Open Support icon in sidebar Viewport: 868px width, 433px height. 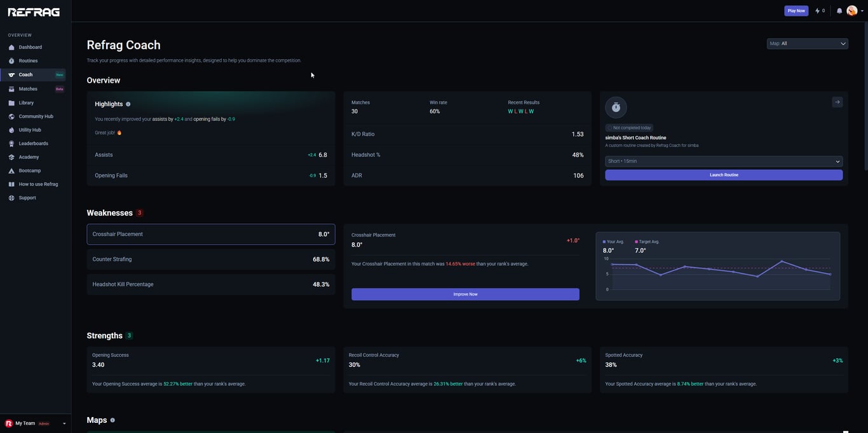(11, 198)
